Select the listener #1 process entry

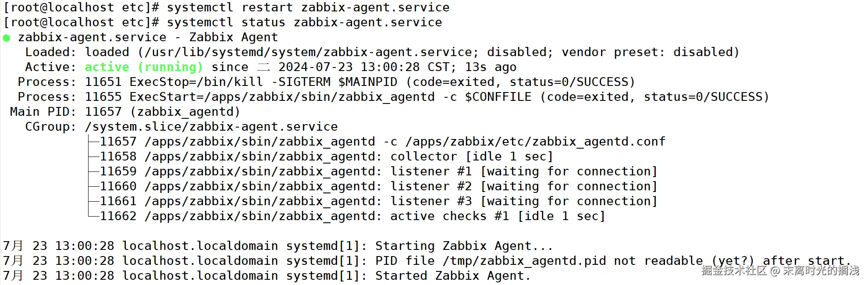[x=378, y=171]
